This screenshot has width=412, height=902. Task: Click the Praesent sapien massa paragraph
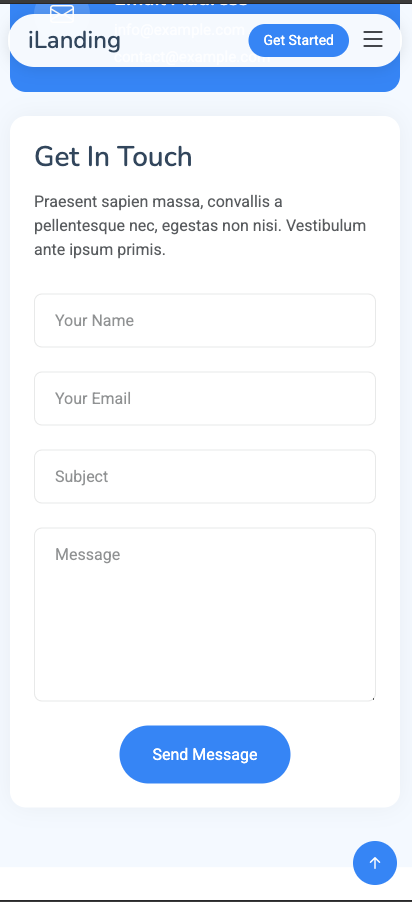click(x=200, y=226)
